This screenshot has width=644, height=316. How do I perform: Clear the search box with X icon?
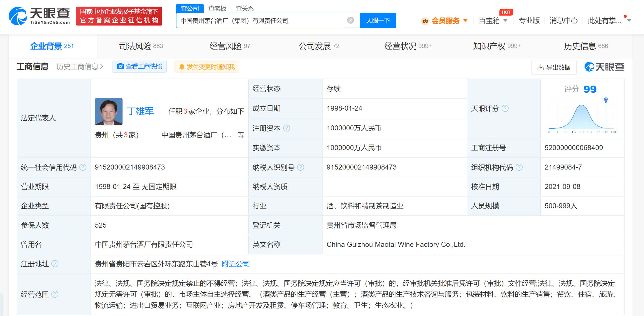351,20
